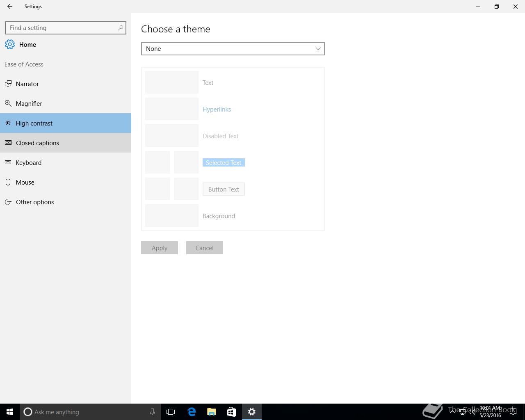Click the Ask me anything search box
Image resolution: width=525 pixels, height=420 pixels.
(90, 412)
